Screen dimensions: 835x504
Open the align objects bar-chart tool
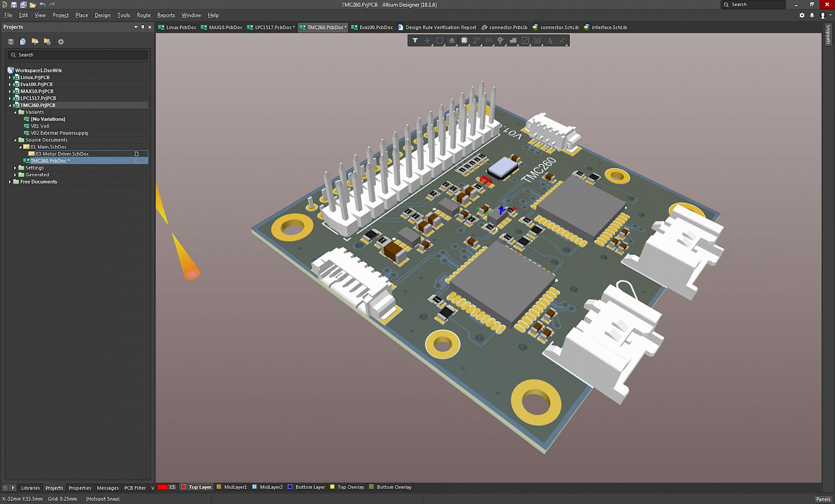pyautogui.click(x=452, y=40)
